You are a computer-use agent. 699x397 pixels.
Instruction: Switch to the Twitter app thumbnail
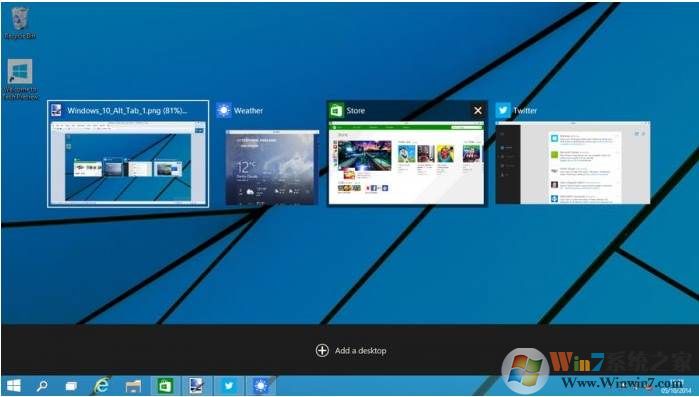(x=573, y=163)
